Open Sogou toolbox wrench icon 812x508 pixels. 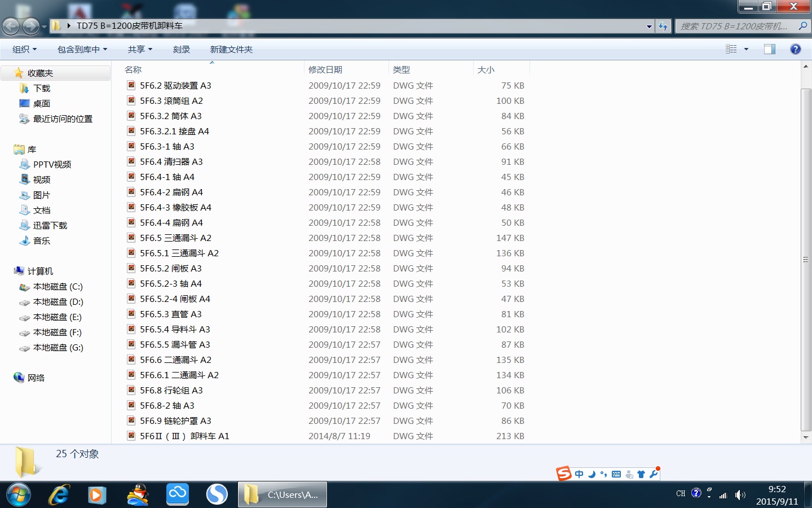(x=654, y=473)
